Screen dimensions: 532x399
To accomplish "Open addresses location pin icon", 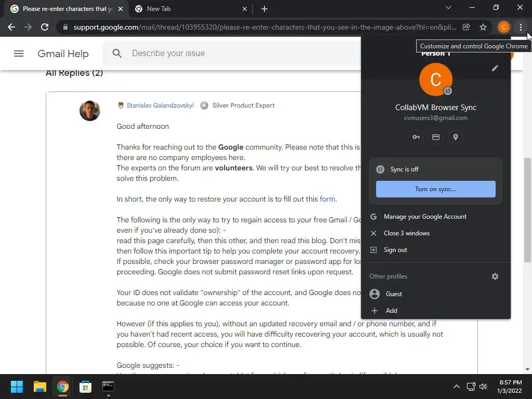I will click(455, 137).
